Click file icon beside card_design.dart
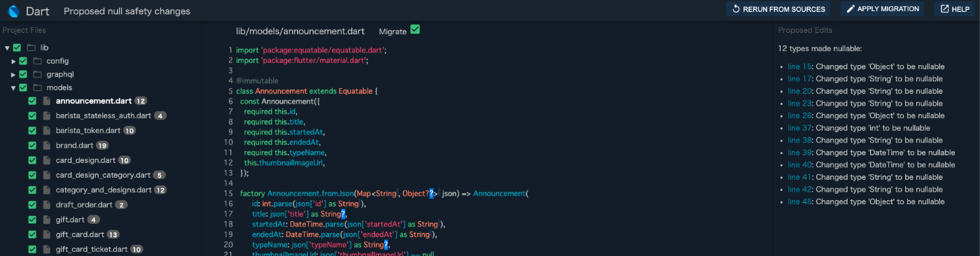 coord(47,160)
